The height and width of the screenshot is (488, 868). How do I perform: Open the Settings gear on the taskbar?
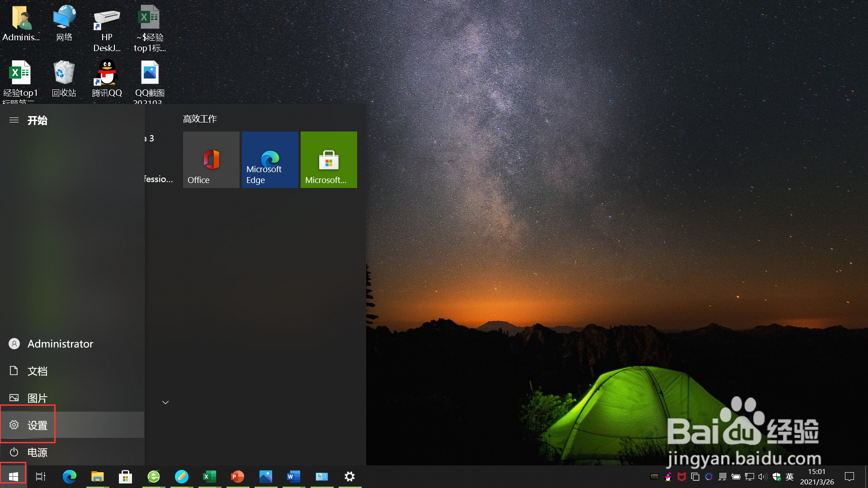350,476
